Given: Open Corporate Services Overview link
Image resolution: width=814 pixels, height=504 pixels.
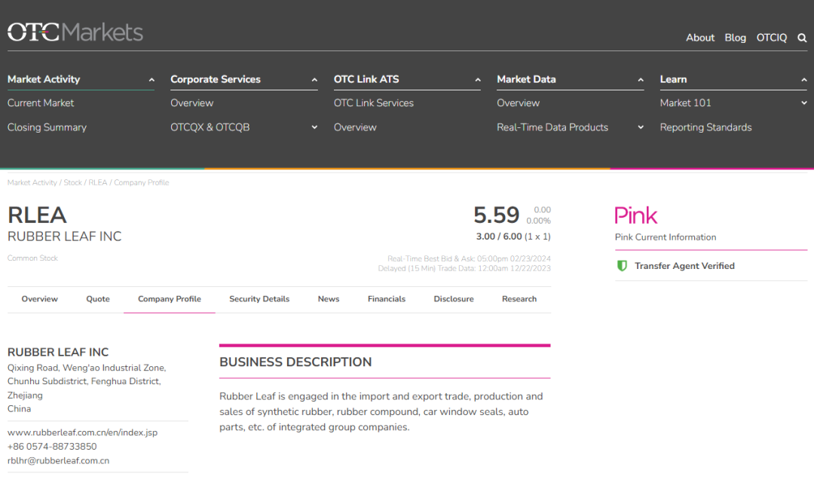Looking at the screenshot, I should [x=191, y=102].
